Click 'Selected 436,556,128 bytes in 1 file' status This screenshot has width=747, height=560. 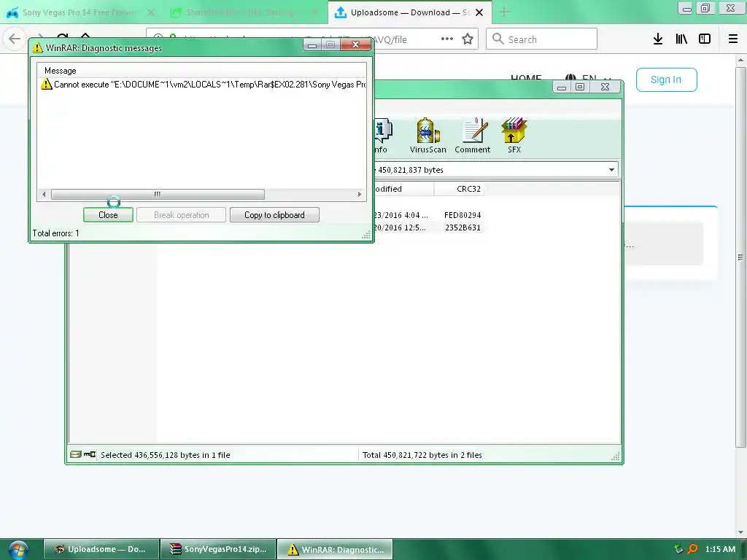(x=166, y=455)
